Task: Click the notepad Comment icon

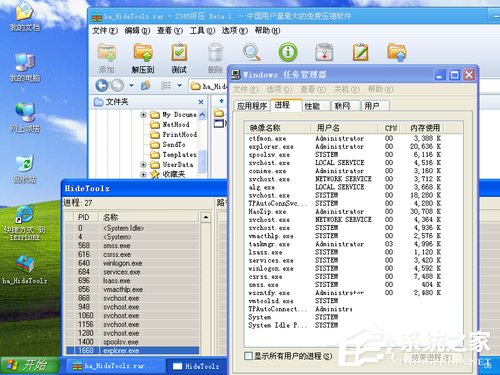Action: click(x=360, y=52)
